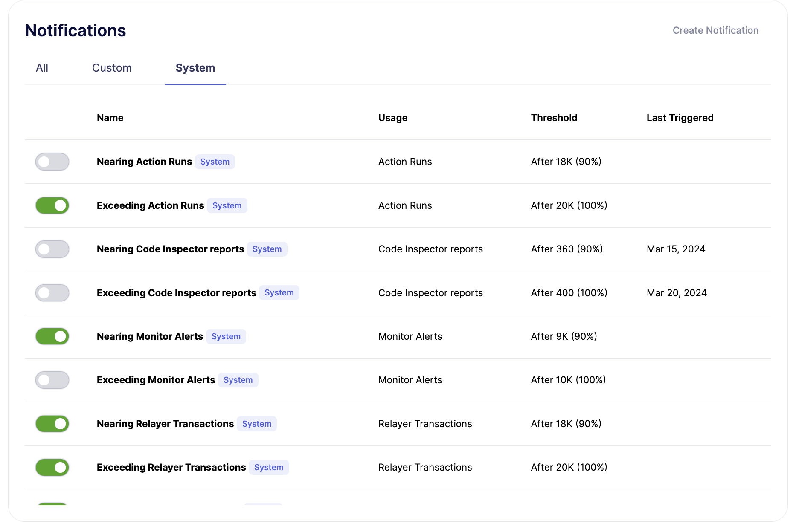This screenshot has width=796, height=532.
Task: Select the System tab
Action: click(195, 67)
